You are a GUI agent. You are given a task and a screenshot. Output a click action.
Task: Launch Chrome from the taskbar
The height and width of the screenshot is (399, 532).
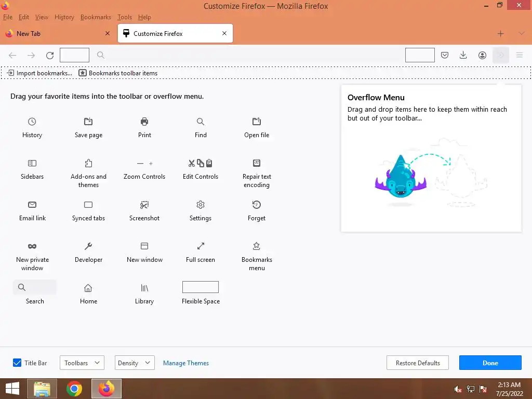tap(74, 389)
